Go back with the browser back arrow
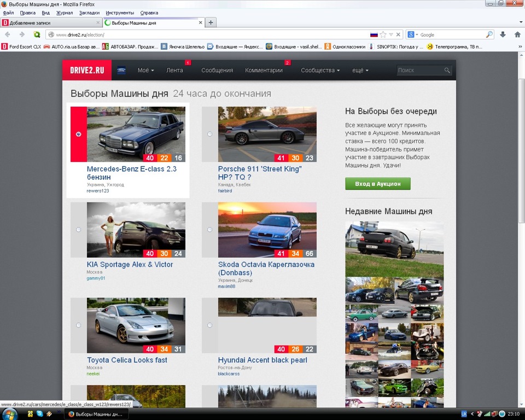The image size is (525, 420). [8, 34]
